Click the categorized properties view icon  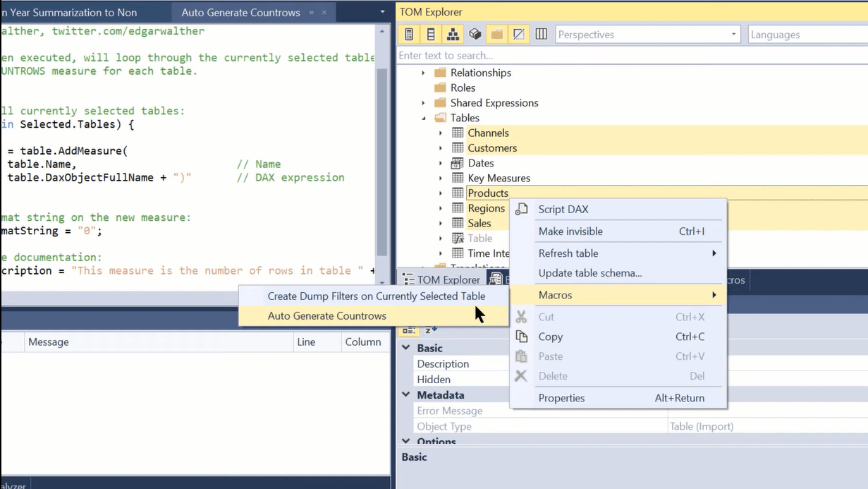coord(409,330)
